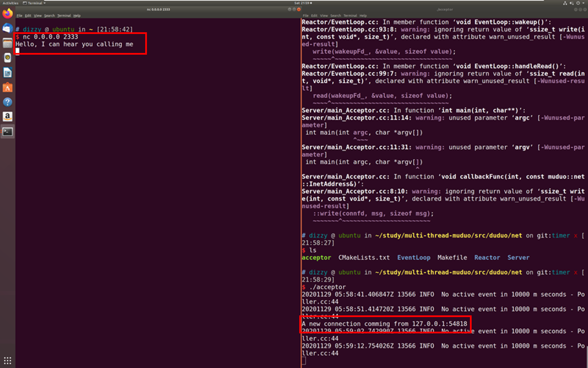Open the network status icon in top bar
588x368 pixels.
(x=565, y=3)
